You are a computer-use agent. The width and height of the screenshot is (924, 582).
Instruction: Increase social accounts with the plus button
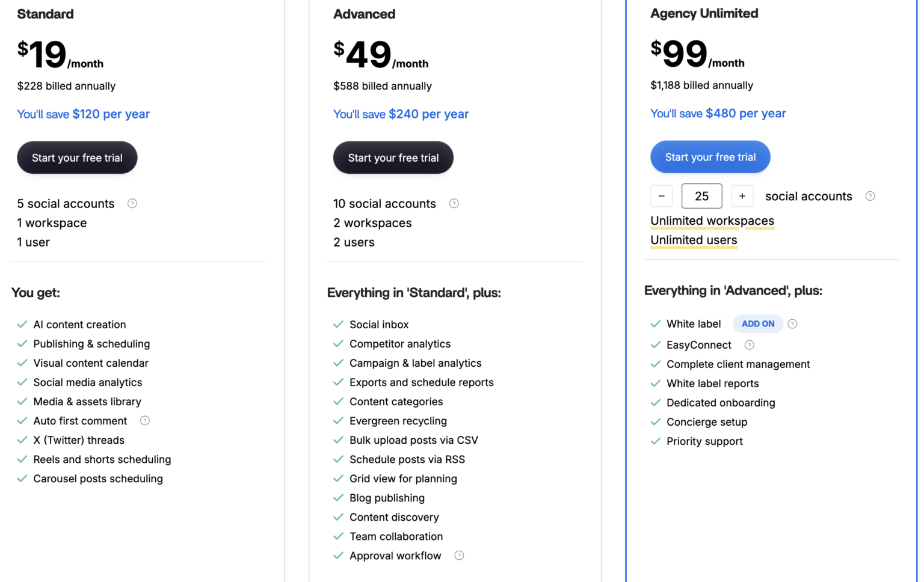pyautogui.click(x=742, y=195)
